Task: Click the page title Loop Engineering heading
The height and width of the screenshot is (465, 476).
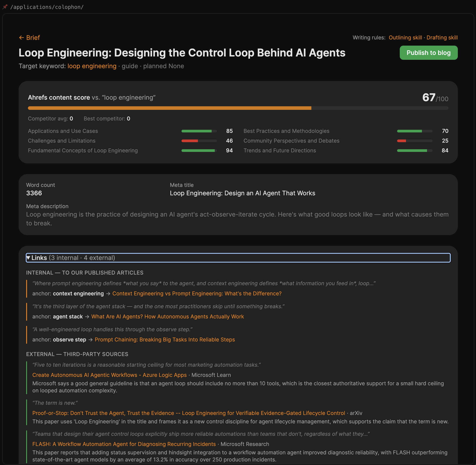Action: coord(182,53)
